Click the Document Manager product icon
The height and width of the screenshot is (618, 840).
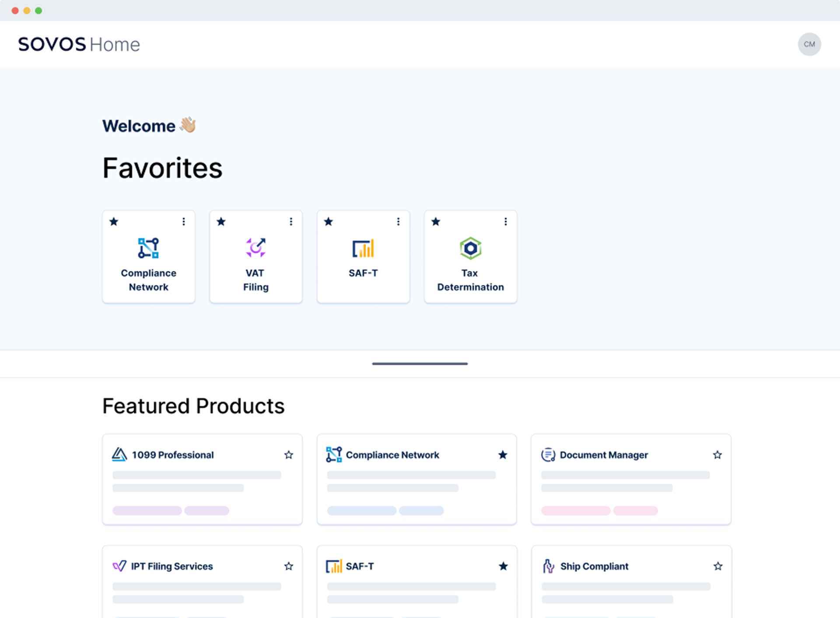tap(548, 455)
